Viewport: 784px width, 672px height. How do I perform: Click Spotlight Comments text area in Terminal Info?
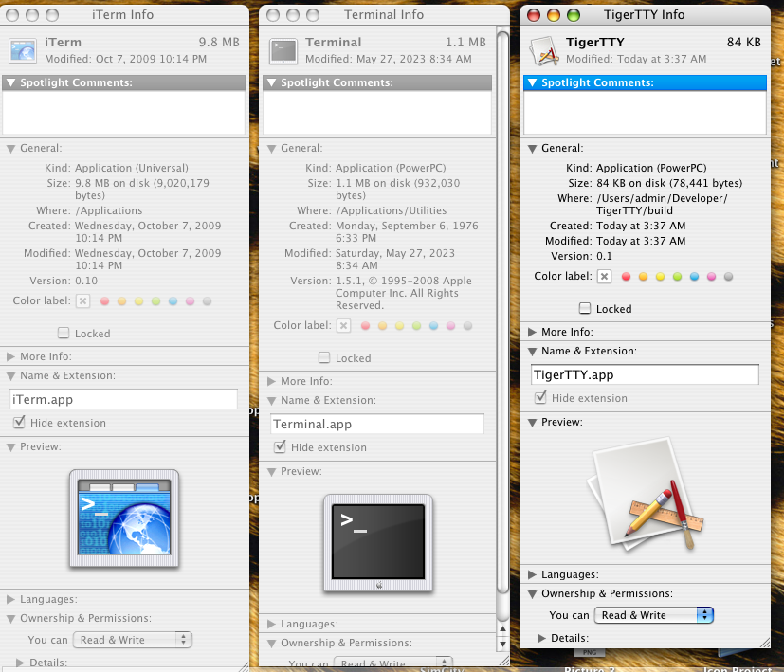[x=377, y=113]
